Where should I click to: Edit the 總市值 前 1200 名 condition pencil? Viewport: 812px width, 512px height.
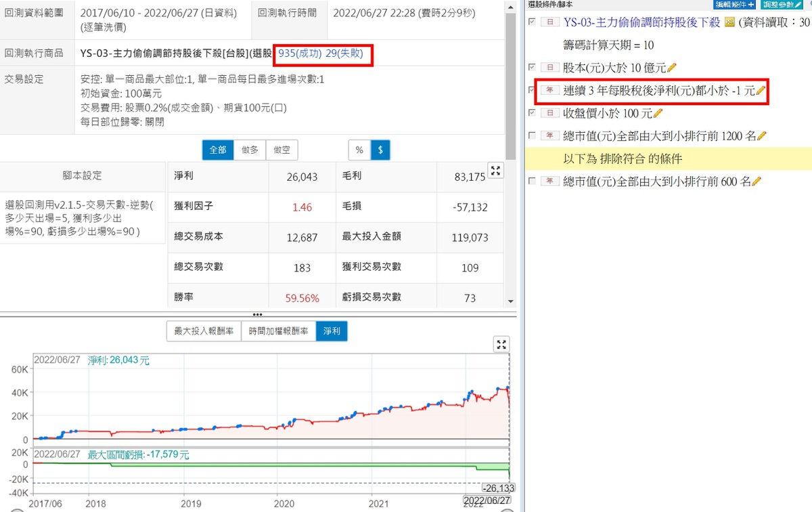pos(761,136)
